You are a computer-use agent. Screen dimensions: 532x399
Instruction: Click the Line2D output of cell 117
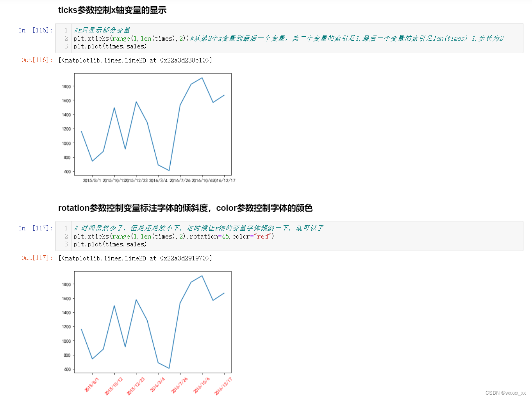tap(135, 258)
